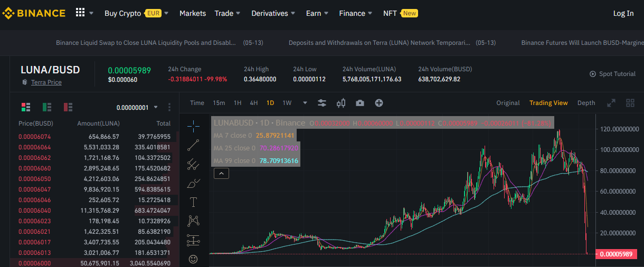The image size is (644, 267).
Task: Select sell order at price 0.00006040
Action: [x=94, y=211]
